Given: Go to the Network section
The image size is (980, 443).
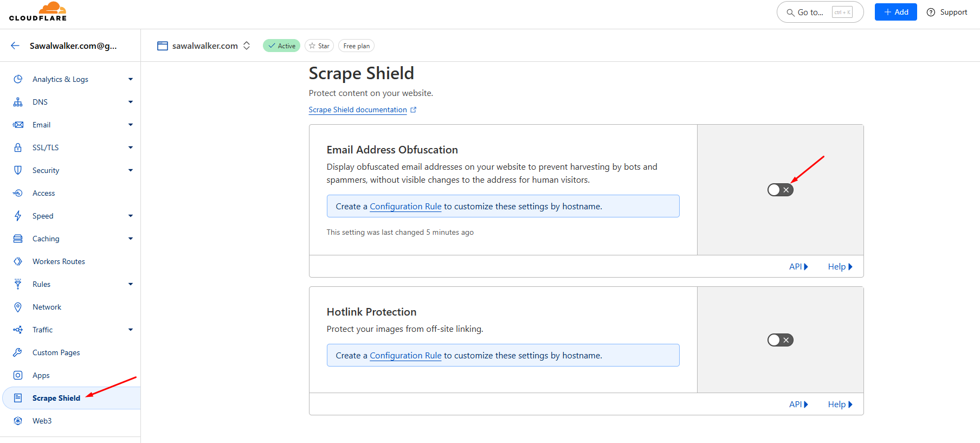Looking at the screenshot, I should [x=47, y=307].
